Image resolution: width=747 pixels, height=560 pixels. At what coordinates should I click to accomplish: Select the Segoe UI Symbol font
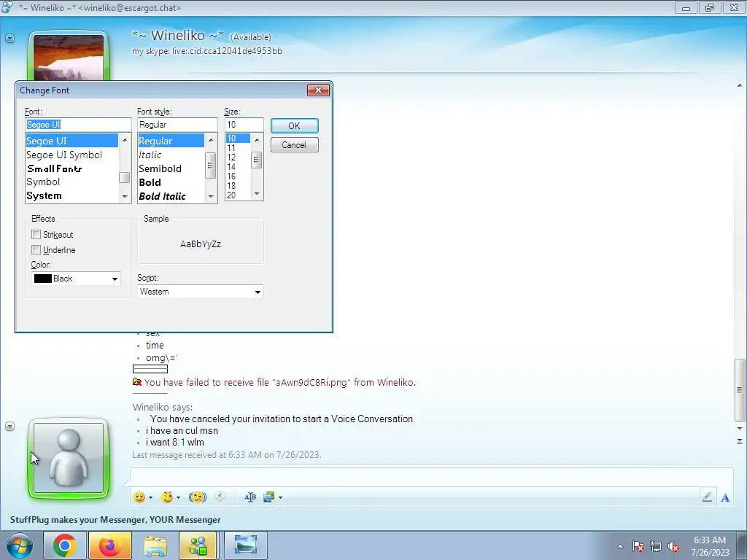click(x=64, y=155)
